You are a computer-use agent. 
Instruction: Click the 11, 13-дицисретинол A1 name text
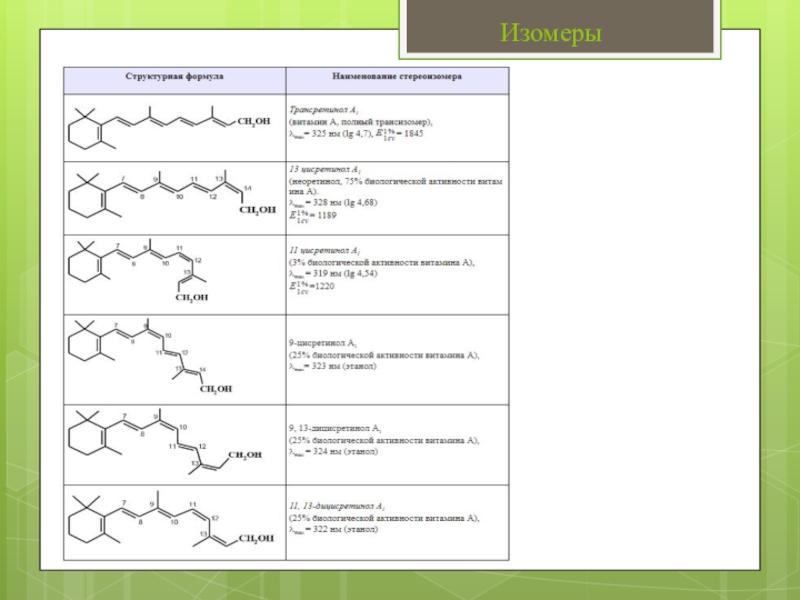click(x=337, y=506)
